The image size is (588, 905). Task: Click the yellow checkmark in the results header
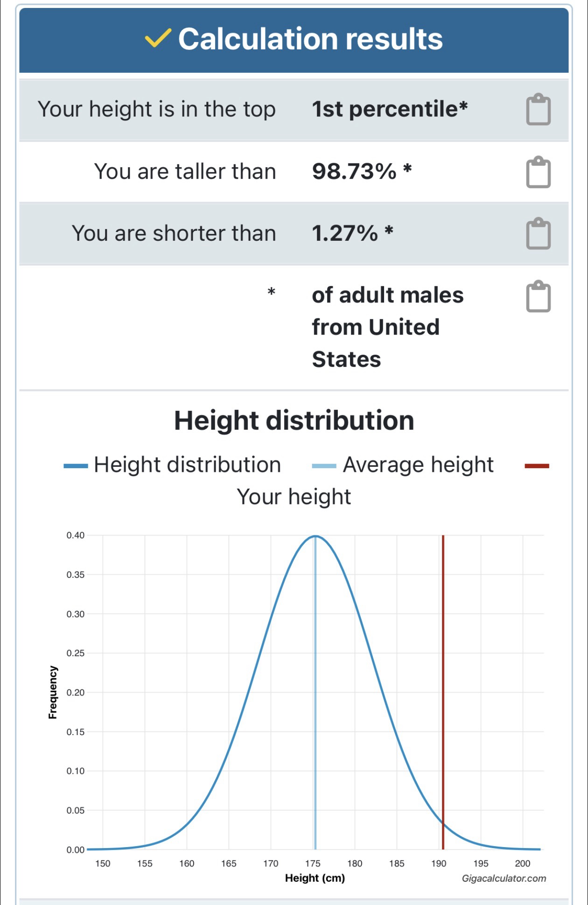tap(158, 38)
